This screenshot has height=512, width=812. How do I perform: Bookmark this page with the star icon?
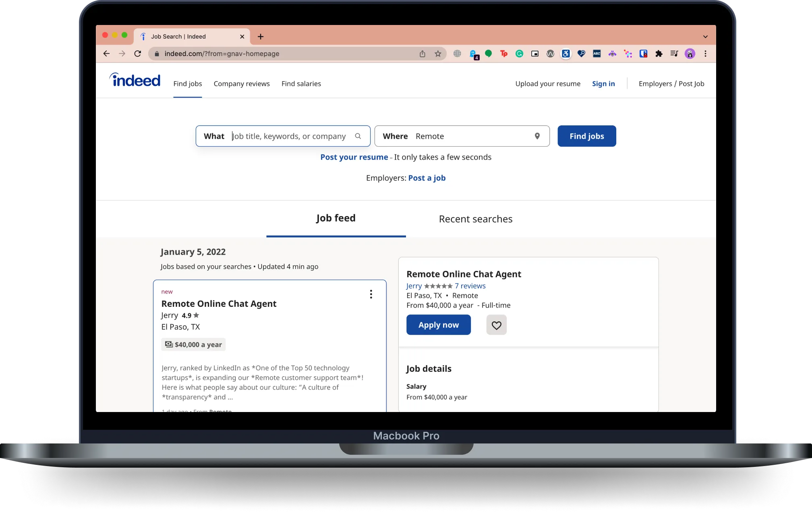pos(438,54)
